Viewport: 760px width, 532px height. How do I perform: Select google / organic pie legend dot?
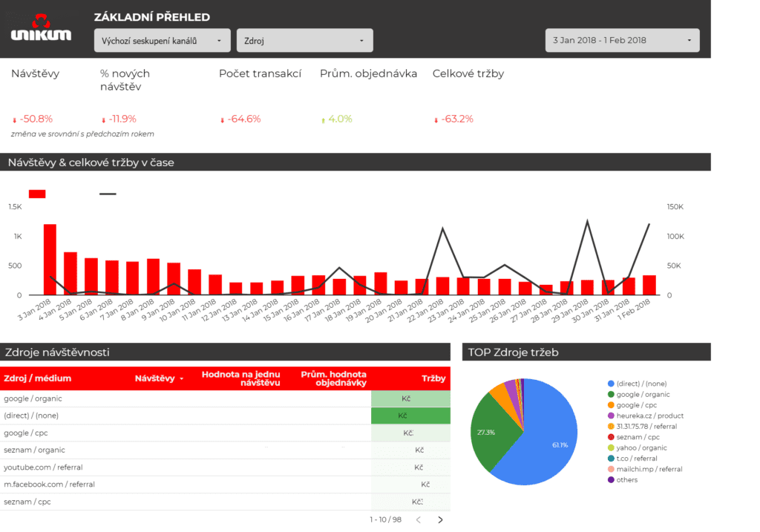(x=611, y=395)
